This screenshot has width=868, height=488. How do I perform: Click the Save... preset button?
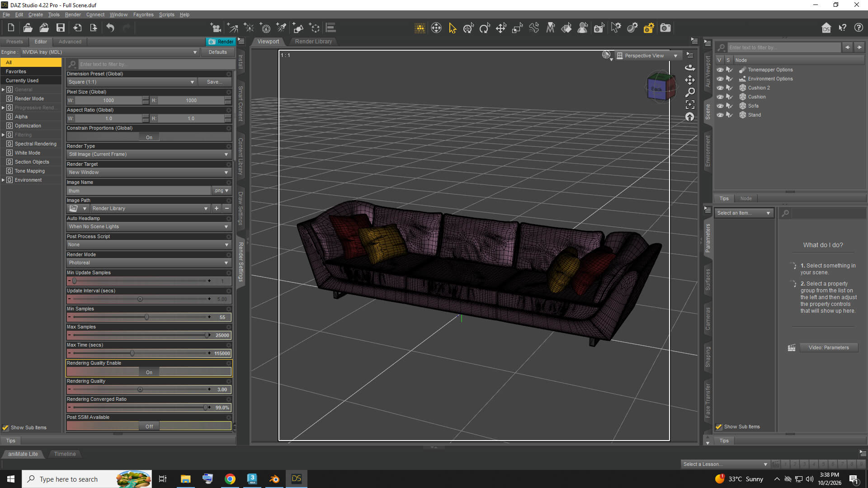tap(215, 82)
